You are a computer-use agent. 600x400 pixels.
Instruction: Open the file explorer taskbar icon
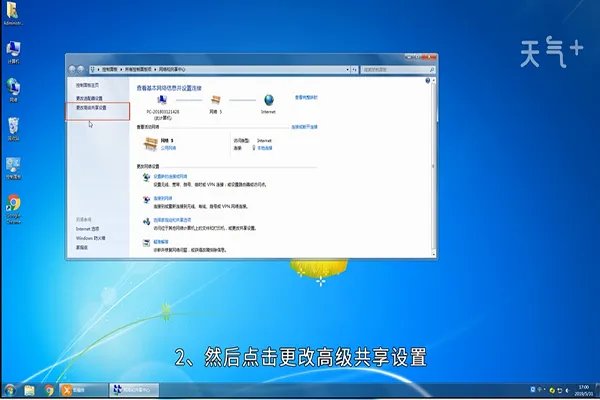coord(29,390)
